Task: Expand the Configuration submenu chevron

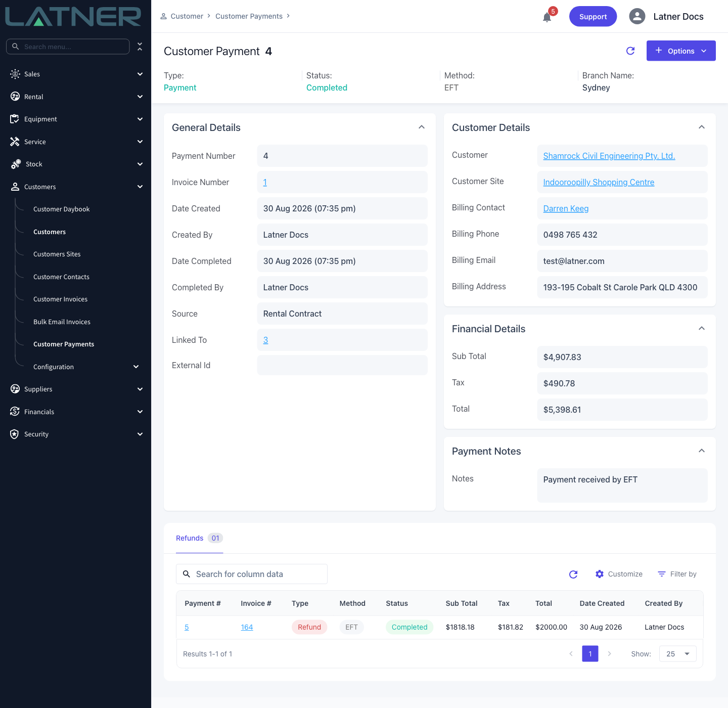Action: pyautogui.click(x=136, y=367)
